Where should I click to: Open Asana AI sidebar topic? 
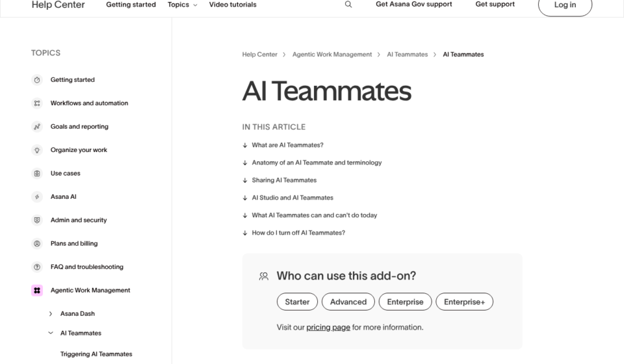click(x=63, y=197)
